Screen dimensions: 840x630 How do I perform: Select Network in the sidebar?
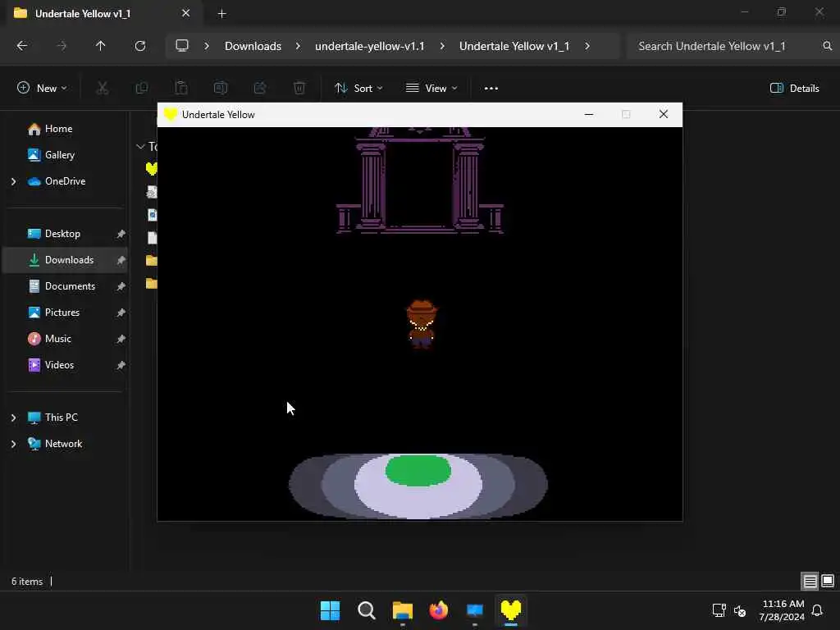[66, 444]
